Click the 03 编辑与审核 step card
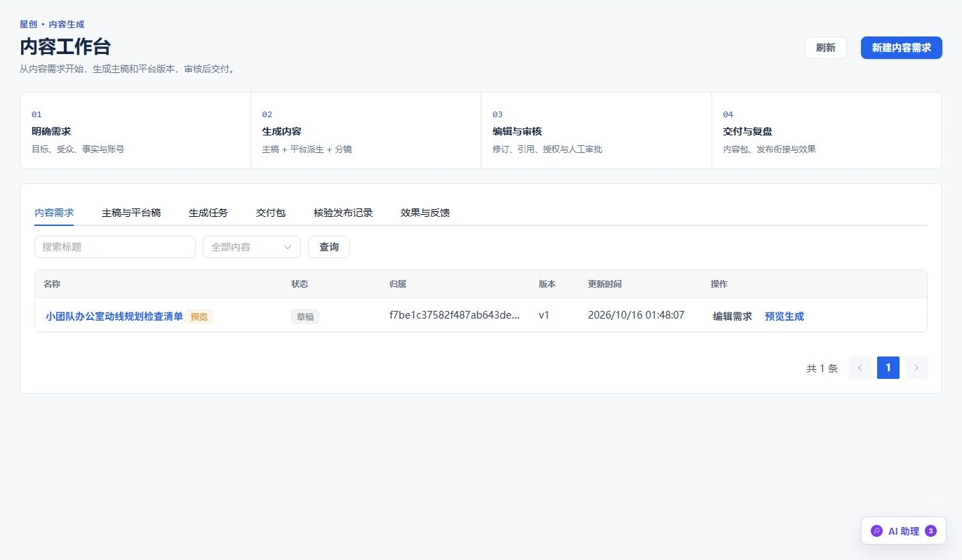This screenshot has height=560, width=962. pos(596,131)
